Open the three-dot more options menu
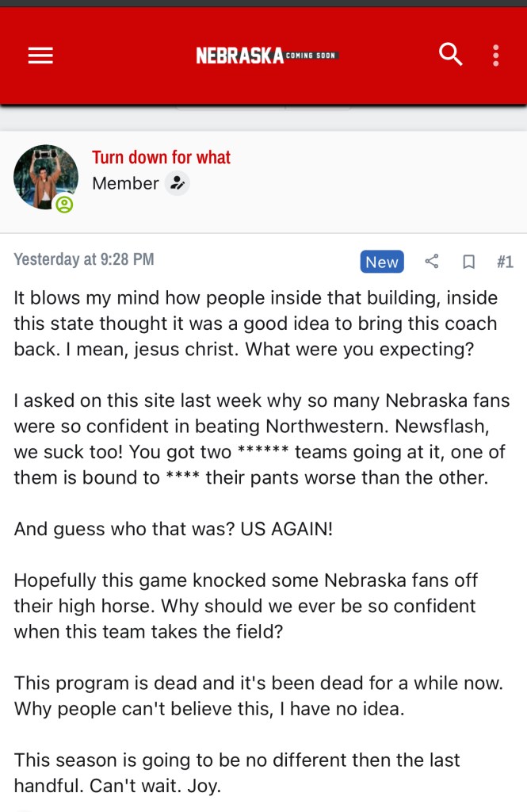 pos(496,55)
